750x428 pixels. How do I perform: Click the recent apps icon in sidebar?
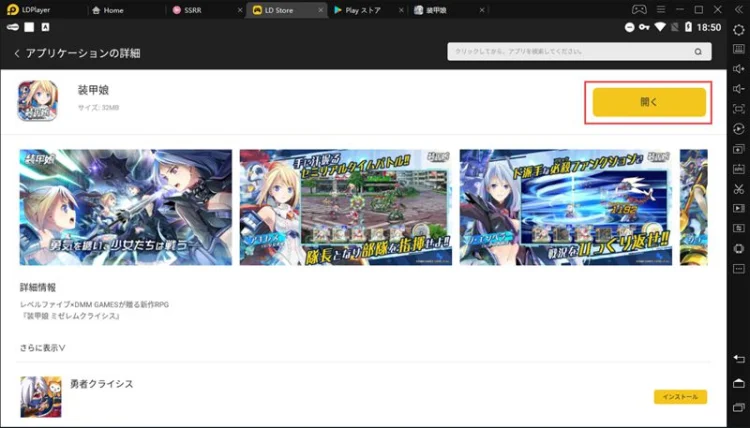739,407
